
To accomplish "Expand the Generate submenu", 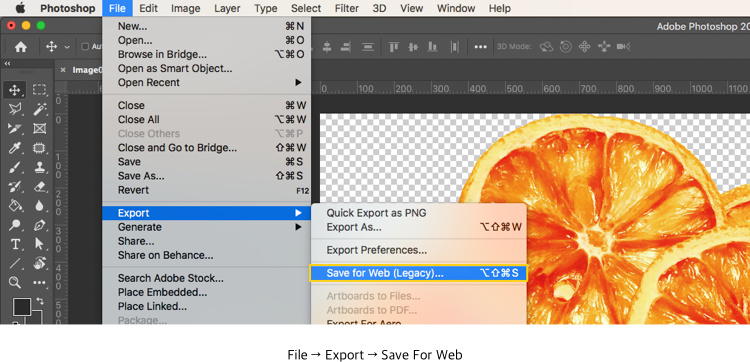I will coord(207,227).
